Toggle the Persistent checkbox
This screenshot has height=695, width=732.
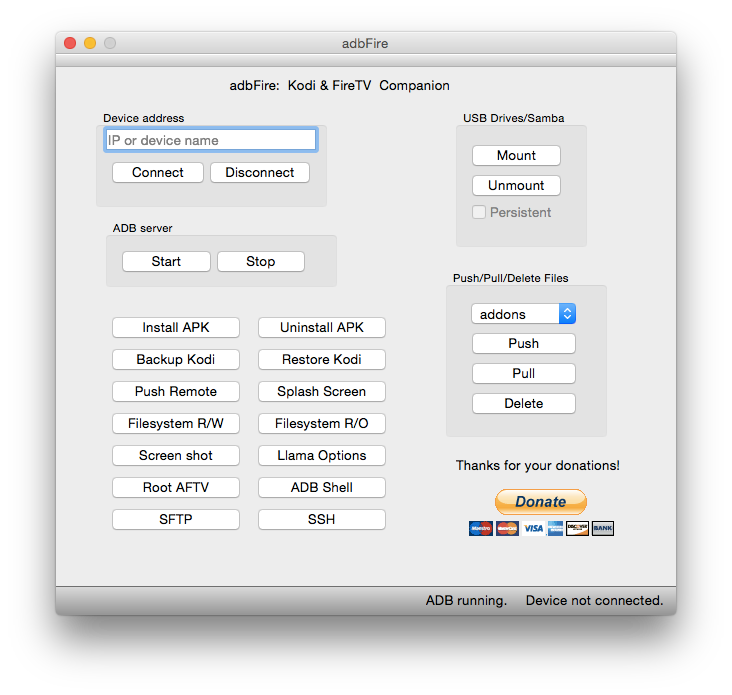tap(480, 212)
